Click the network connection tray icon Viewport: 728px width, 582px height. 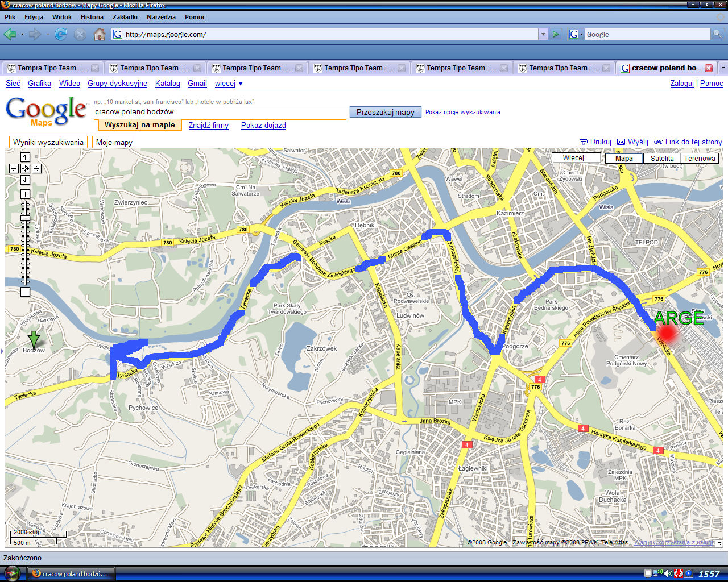[659, 573]
